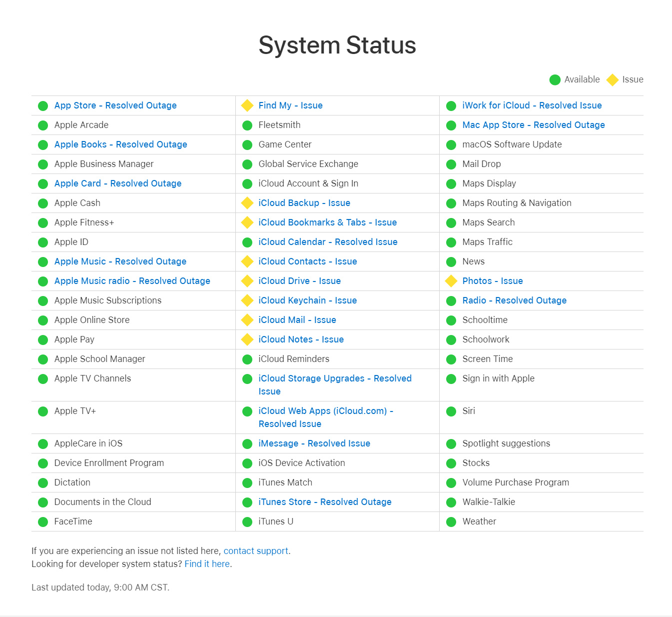The width and height of the screenshot is (672, 617).
Task: Open iCloud Drive - Issue link
Action: pos(300,281)
